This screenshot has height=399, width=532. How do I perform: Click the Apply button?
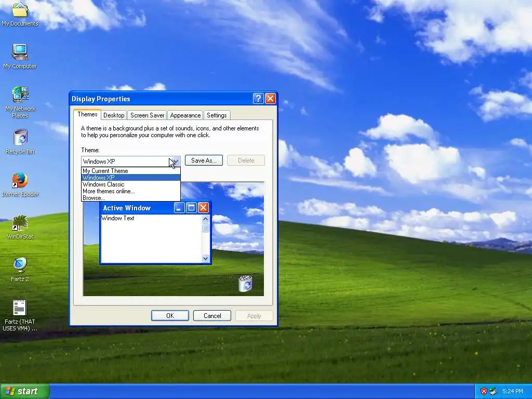point(254,315)
